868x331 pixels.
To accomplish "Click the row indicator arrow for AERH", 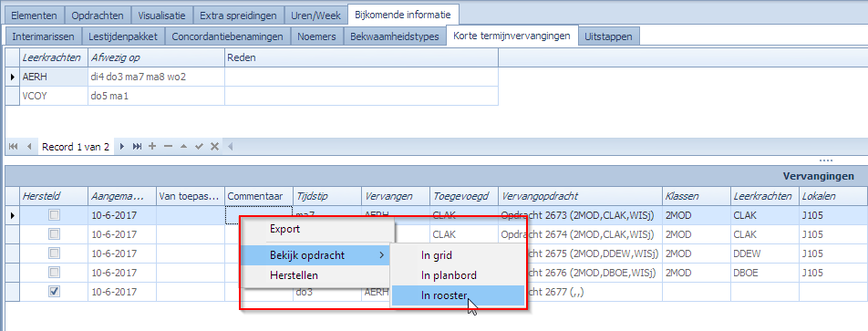I will [12, 77].
